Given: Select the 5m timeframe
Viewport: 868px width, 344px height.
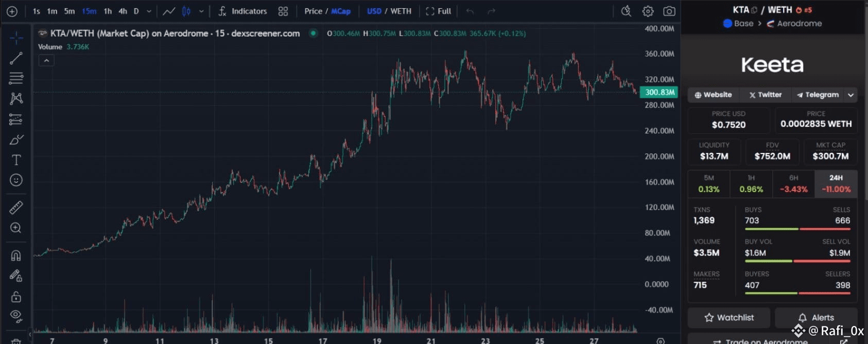Looking at the screenshot, I should (70, 11).
